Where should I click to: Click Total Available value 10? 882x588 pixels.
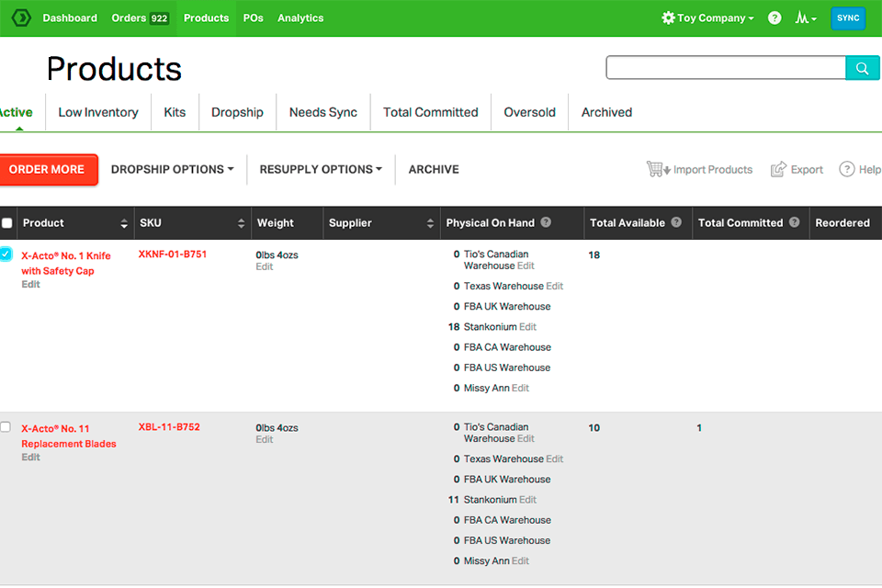594,428
